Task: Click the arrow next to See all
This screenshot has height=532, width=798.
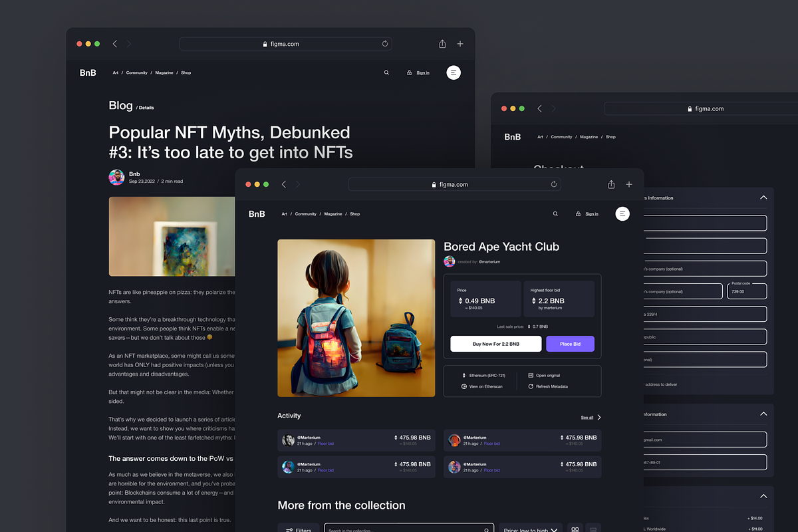Action: (599, 418)
